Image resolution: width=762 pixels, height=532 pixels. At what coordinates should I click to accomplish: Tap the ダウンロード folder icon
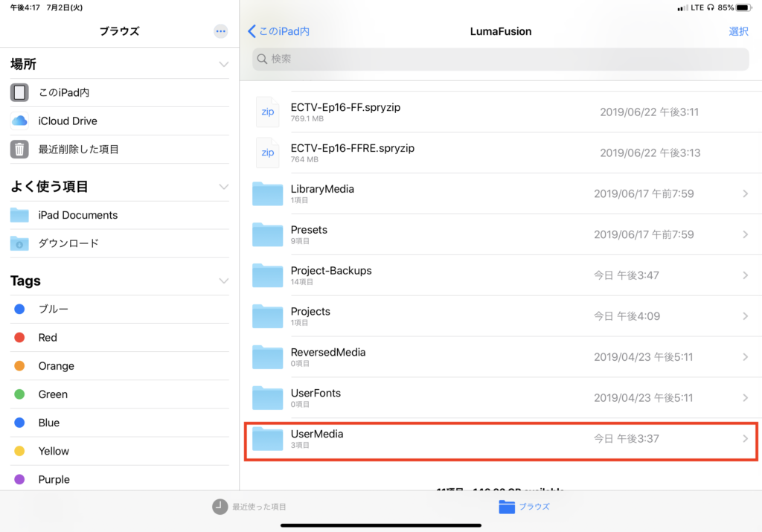(x=19, y=243)
